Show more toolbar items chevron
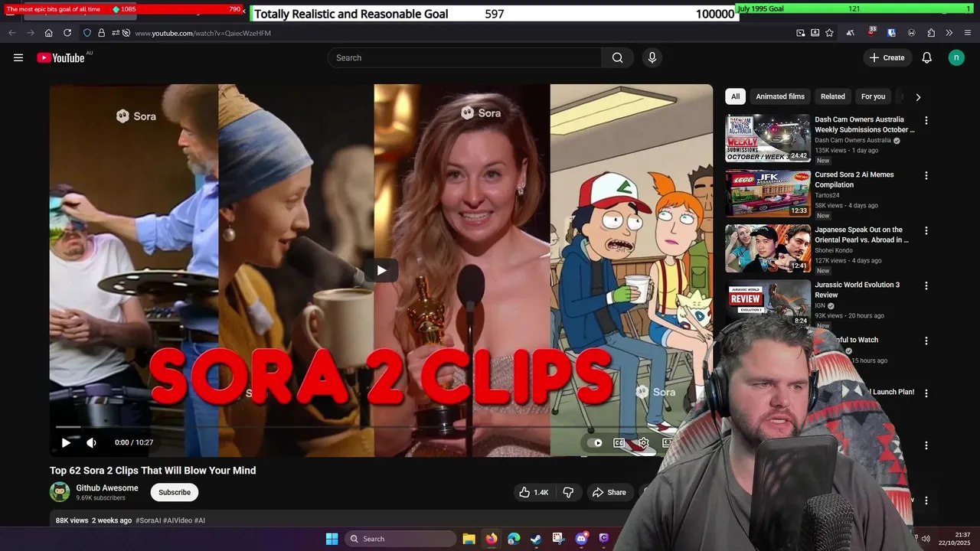The image size is (980, 551). point(949,33)
